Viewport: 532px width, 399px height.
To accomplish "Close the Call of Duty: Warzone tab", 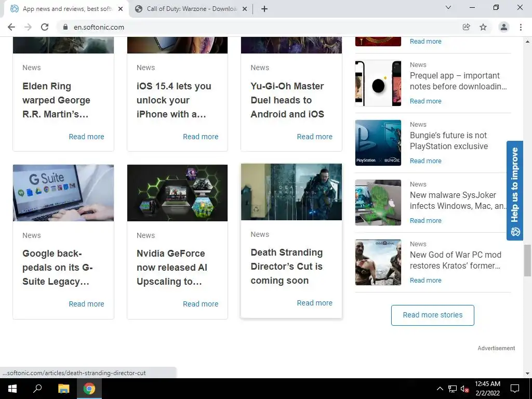I will [x=245, y=9].
